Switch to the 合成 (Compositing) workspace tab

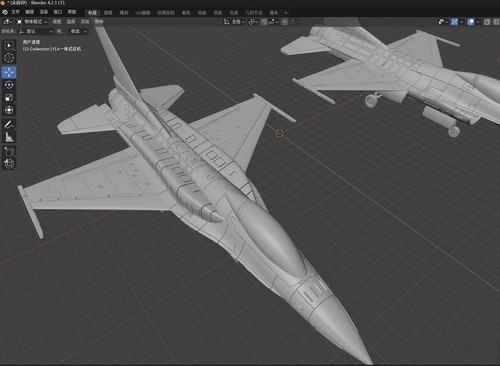[x=234, y=13]
